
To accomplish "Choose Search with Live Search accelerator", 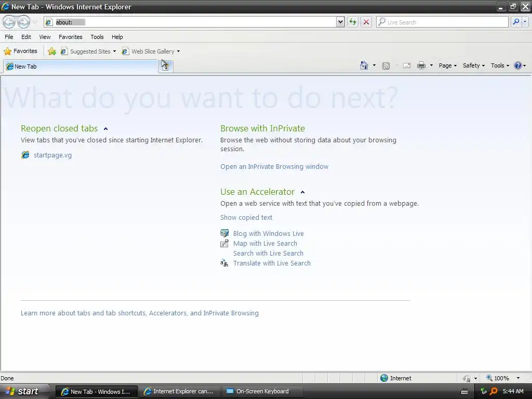I will coord(268,253).
